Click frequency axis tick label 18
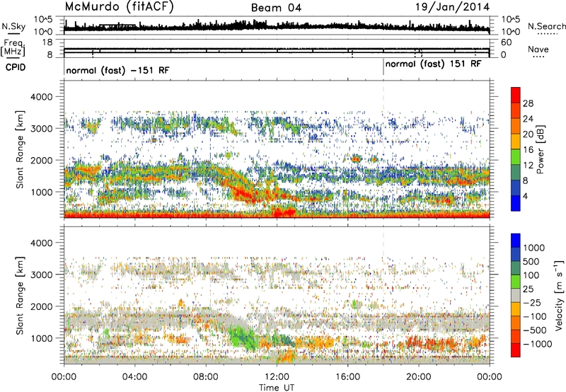Image resolution: width=566 pixels, height=392 pixels. click(47, 42)
